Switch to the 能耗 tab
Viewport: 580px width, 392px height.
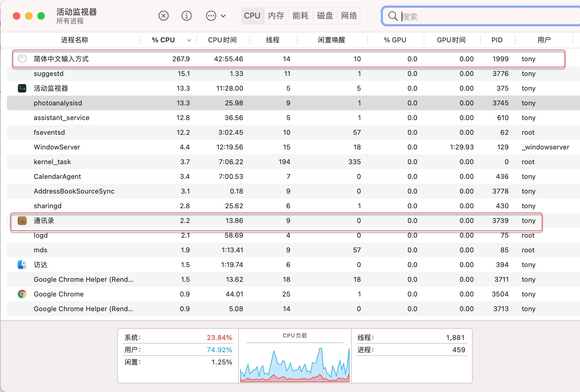300,16
